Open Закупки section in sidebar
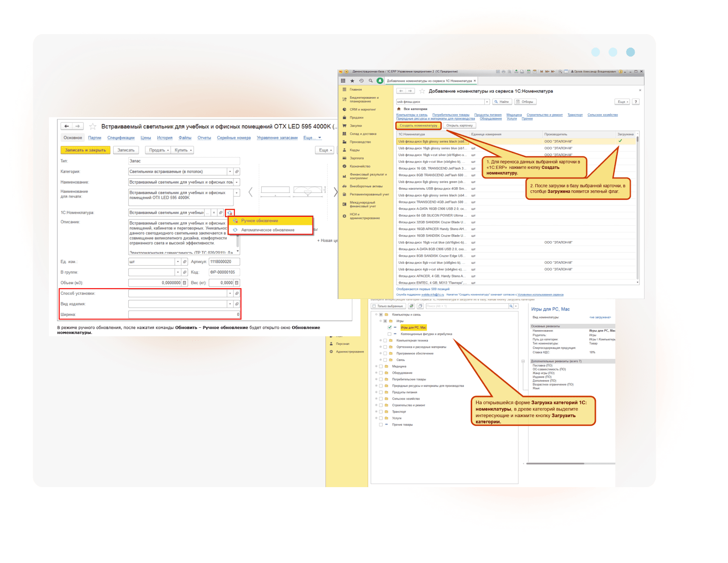This screenshot has width=728, height=563. (x=355, y=126)
